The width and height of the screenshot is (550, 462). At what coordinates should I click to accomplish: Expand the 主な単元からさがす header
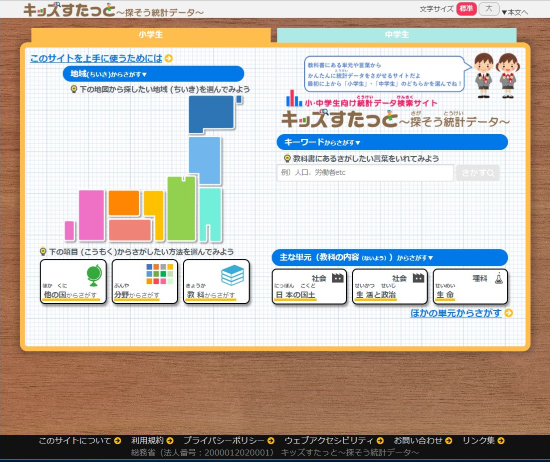[x=390, y=257]
